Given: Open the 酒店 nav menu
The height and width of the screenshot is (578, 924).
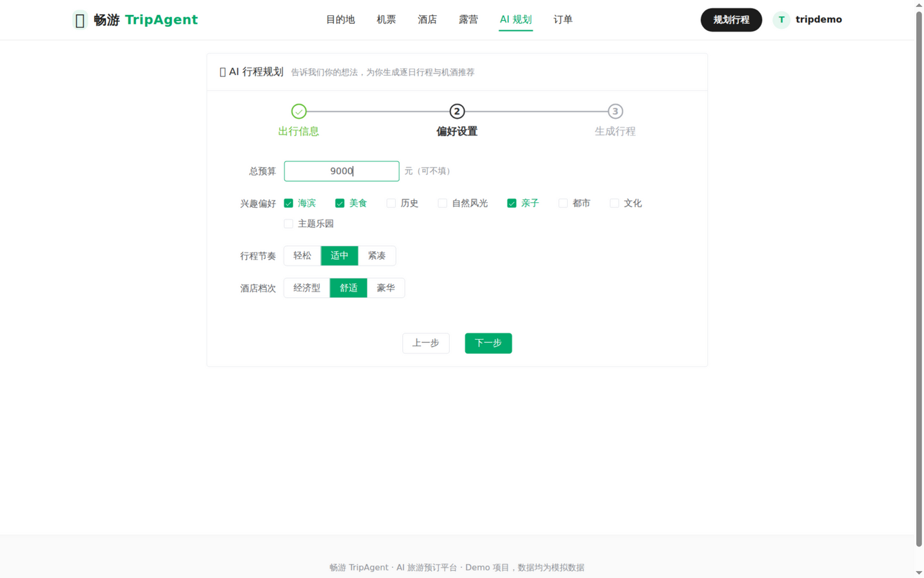Looking at the screenshot, I should coord(427,20).
